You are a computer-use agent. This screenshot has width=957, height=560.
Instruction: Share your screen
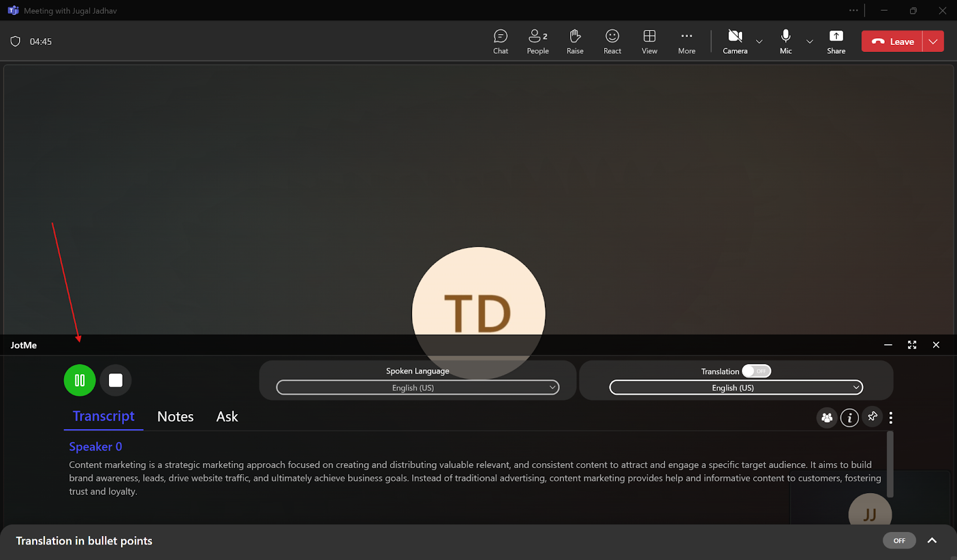tap(836, 42)
